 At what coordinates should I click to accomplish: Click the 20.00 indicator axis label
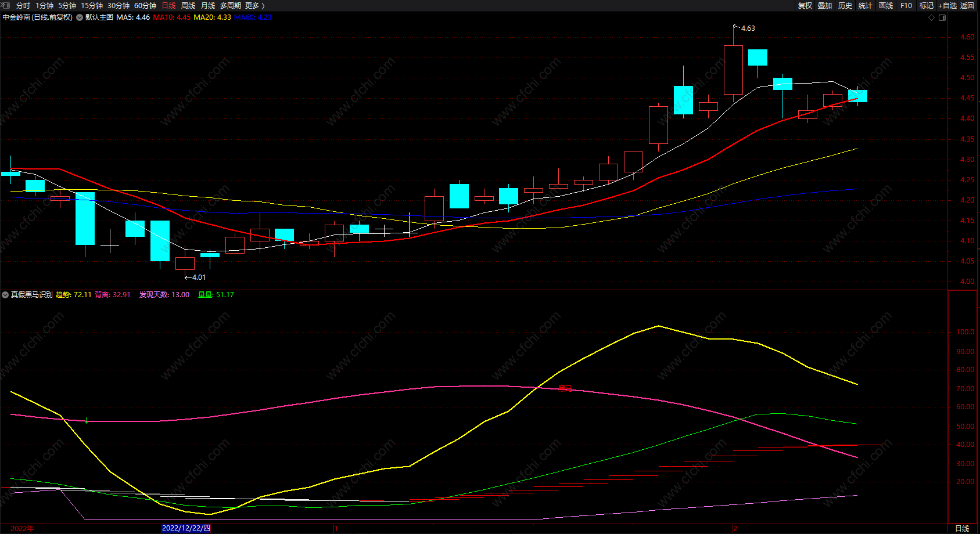tap(965, 482)
